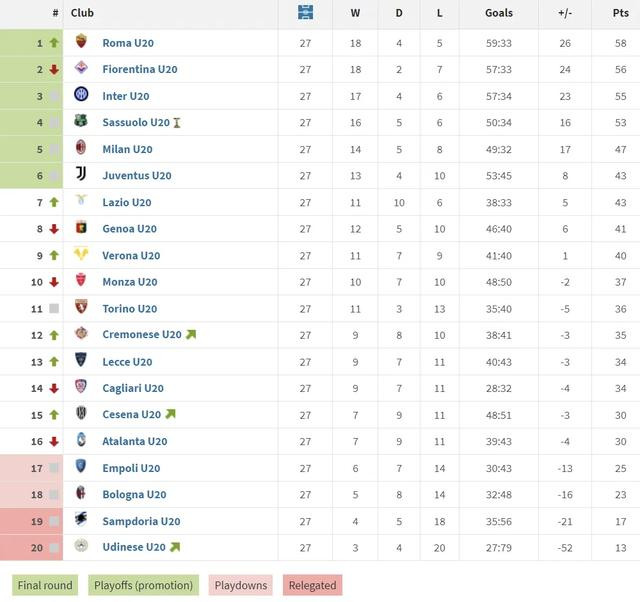Click the Fiorentina U20 club crest

point(81,67)
